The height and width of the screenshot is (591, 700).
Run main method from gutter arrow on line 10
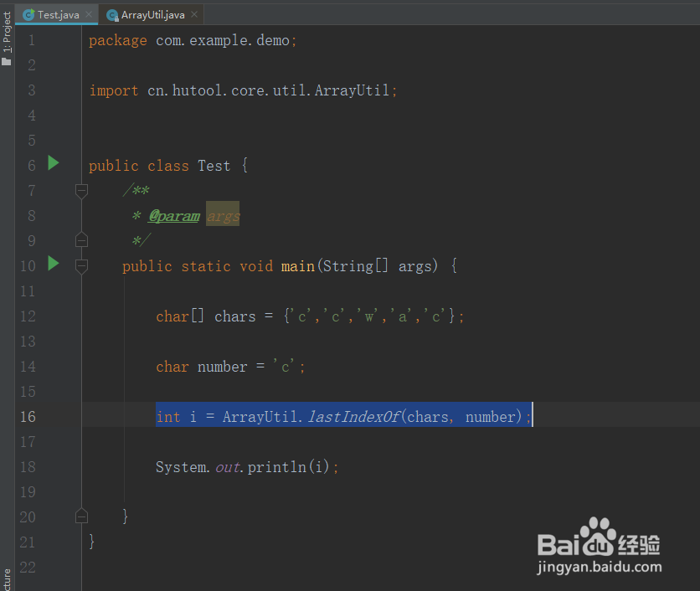tap(53, 264)
